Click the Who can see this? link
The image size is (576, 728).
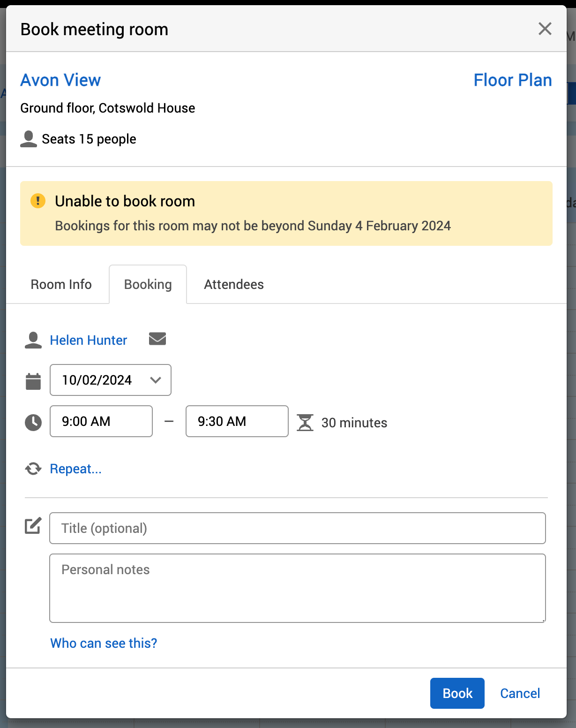(104, 643)
